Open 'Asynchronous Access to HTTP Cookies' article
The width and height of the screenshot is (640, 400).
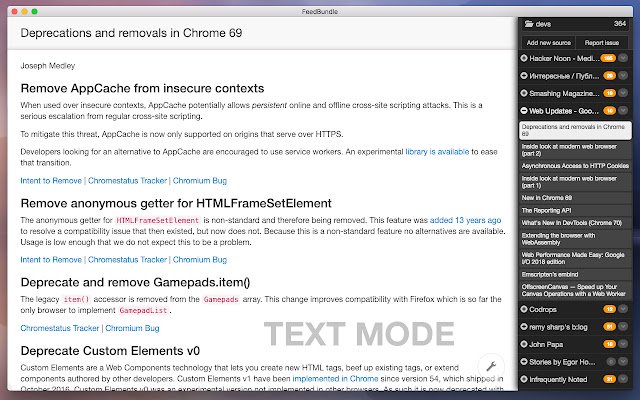[x=575, y=166]
